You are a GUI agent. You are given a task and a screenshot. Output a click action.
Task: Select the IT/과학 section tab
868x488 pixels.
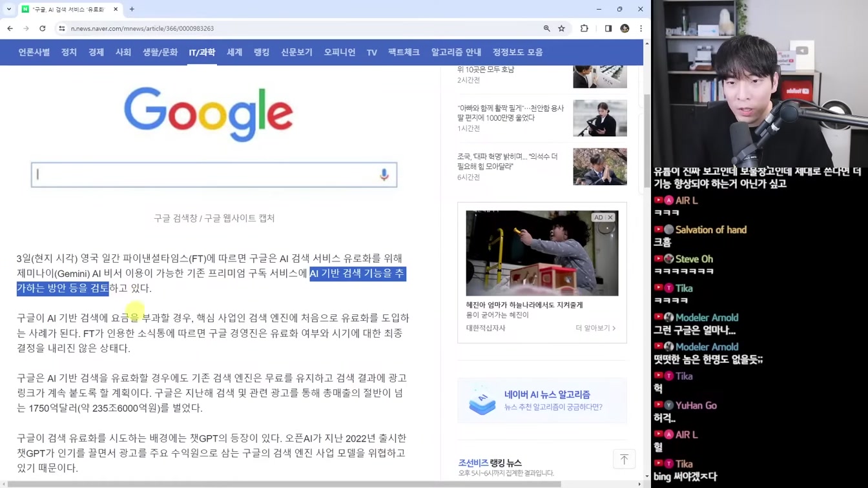pos(202,52)
